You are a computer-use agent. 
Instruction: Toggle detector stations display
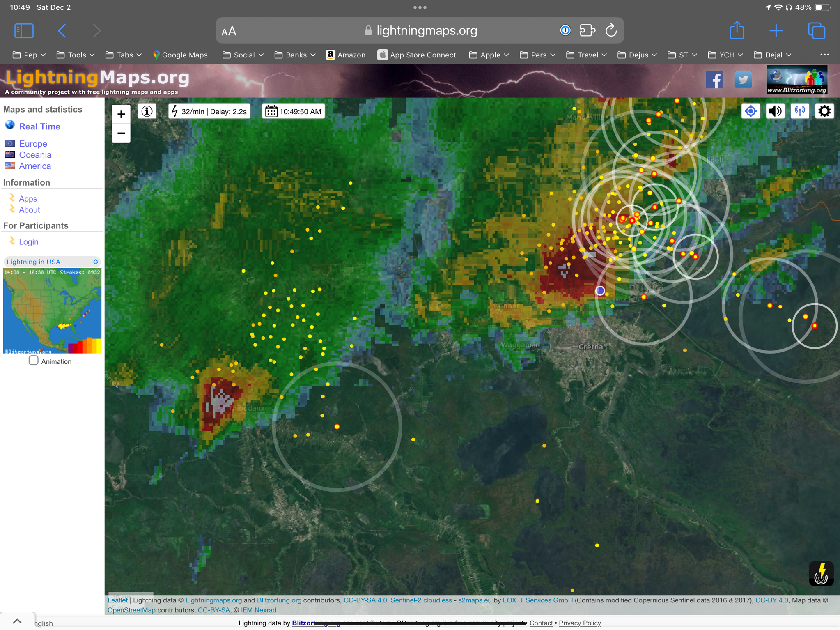click(x=800, y=111)
